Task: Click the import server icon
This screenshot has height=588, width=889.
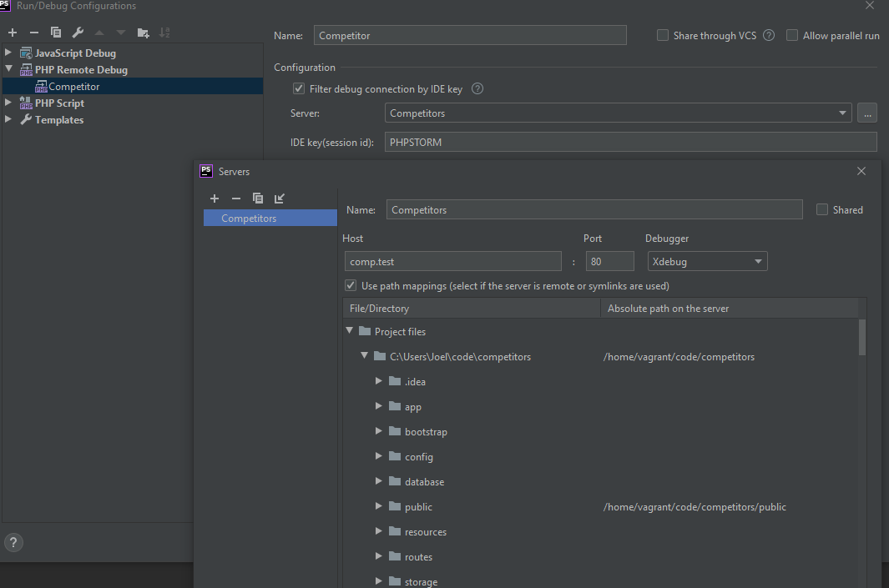Action: pos(280,199)
